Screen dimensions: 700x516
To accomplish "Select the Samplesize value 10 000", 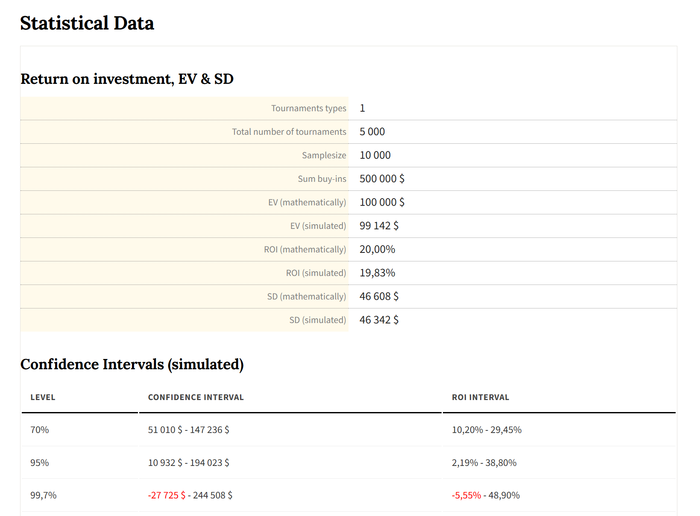I will click(x=375, y=155).
